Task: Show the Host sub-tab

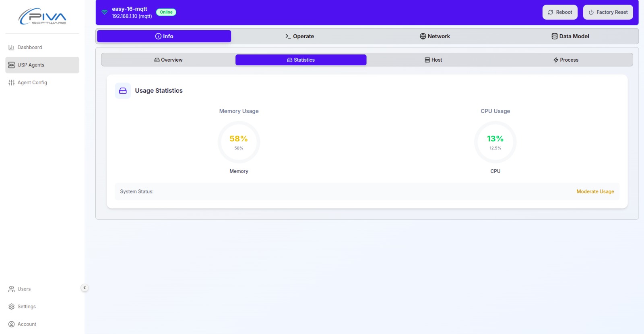Action: tap(433, 60)
